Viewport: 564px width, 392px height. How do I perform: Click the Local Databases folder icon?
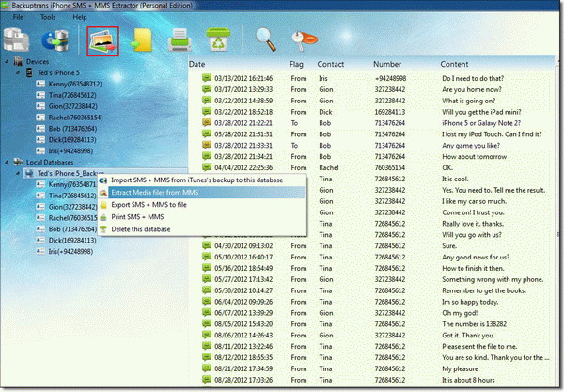[x=18, y=163]
